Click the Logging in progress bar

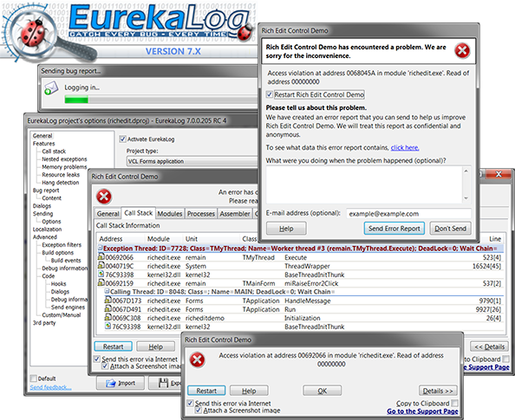pyautogui.click(x=161, y=100)
